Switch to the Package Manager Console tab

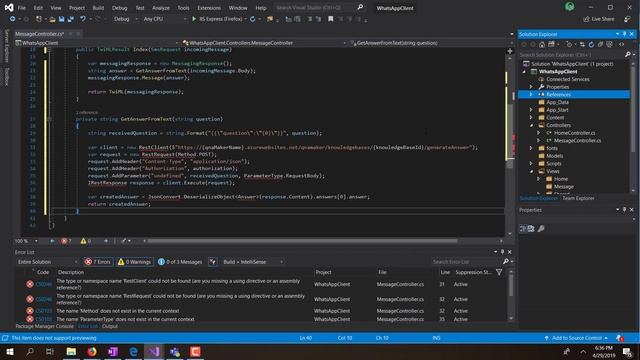44,326
